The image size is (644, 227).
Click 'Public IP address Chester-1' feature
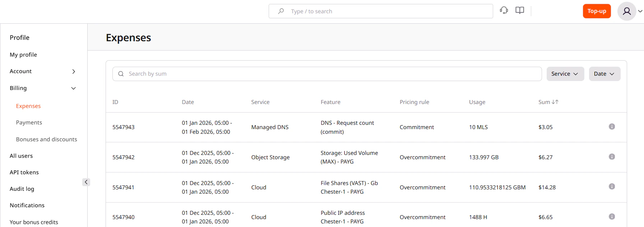click(x=343, y=217)
